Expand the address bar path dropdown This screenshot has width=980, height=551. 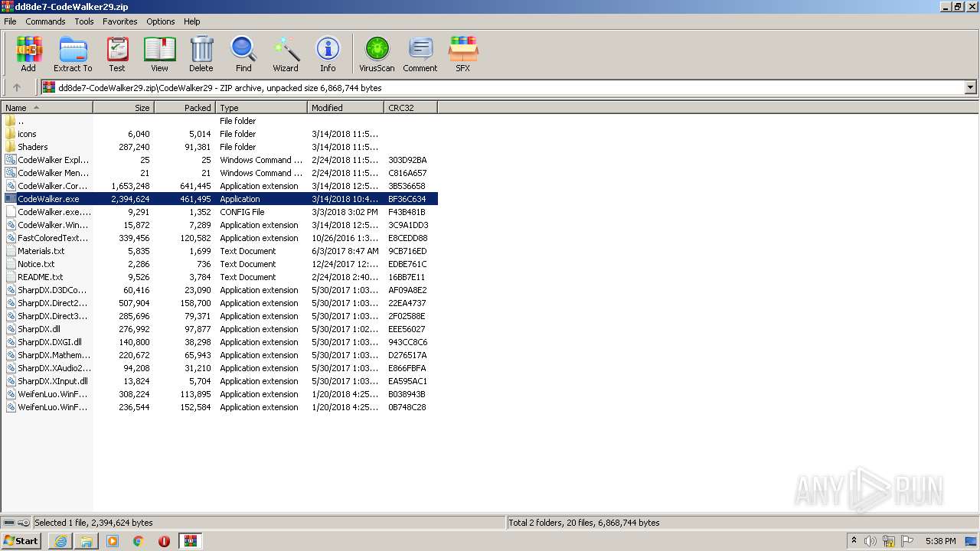click(971, 87)
